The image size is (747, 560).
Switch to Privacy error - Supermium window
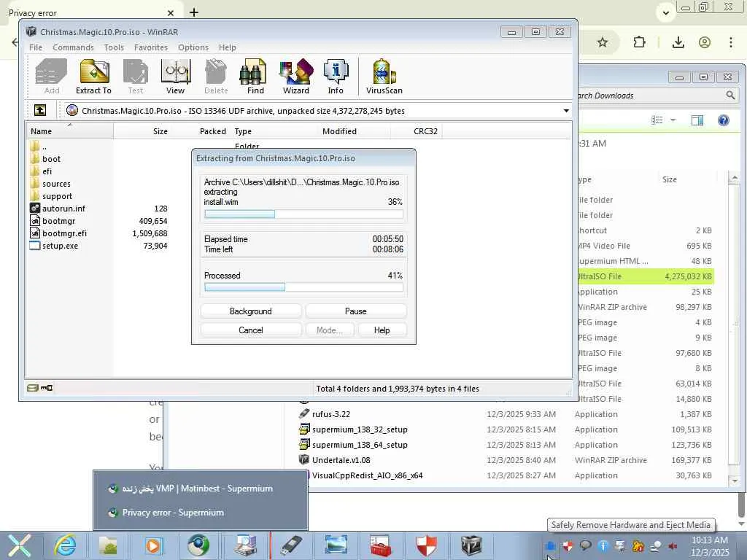201,513
